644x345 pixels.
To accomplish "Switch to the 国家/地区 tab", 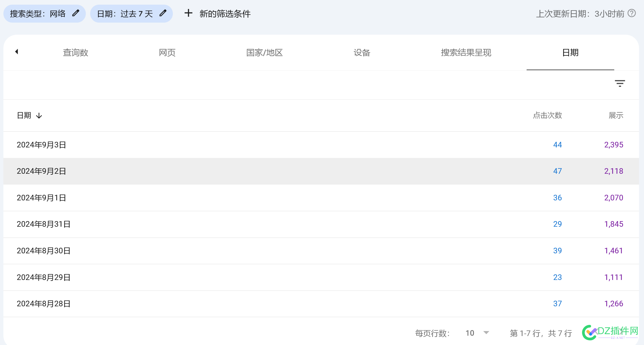I will click(x=265, y=53).
